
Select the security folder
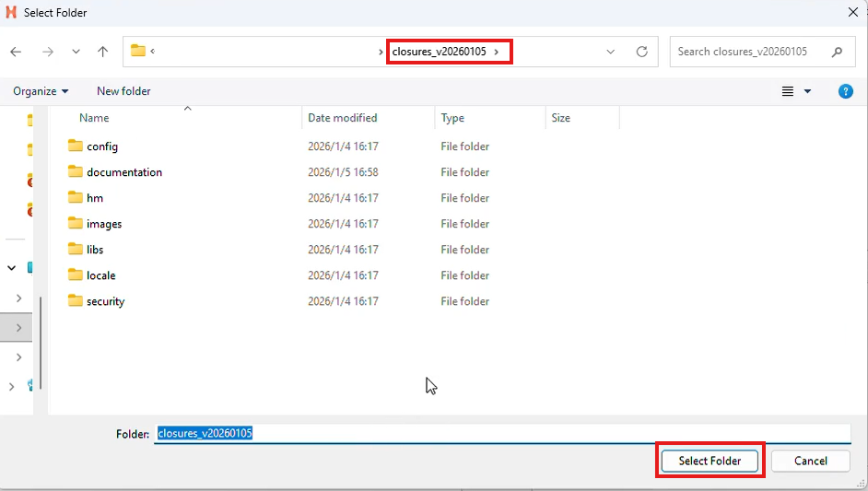click(x=105, y=301)
